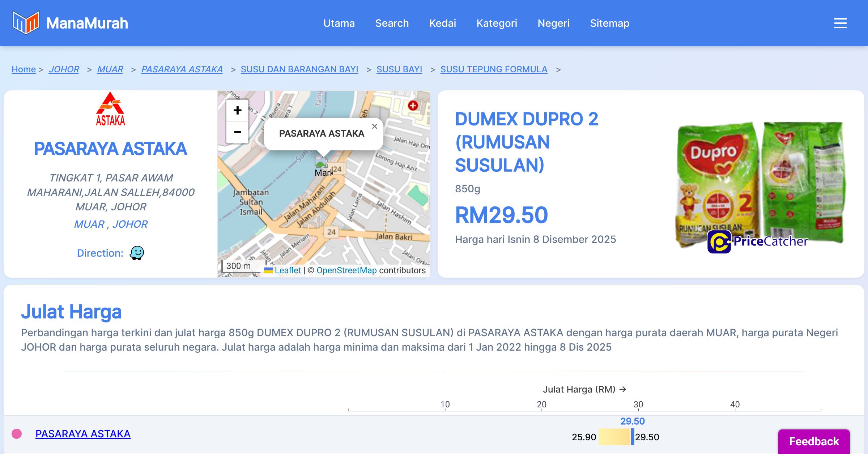Zoom out on the map
Viewport: 868px width, 454px height.
click(237, 132)
